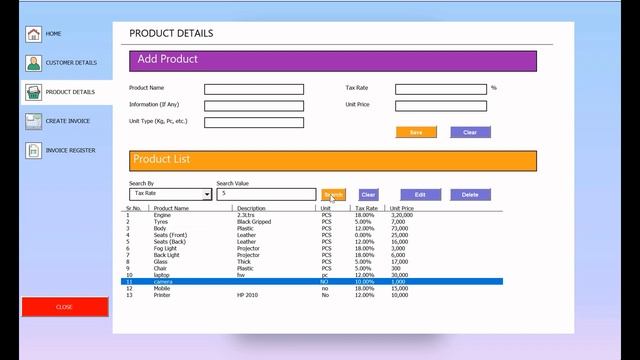Select the Mobile product row
Screen dimensions: 640x360
pyautogui.click(x=312, y=288)
